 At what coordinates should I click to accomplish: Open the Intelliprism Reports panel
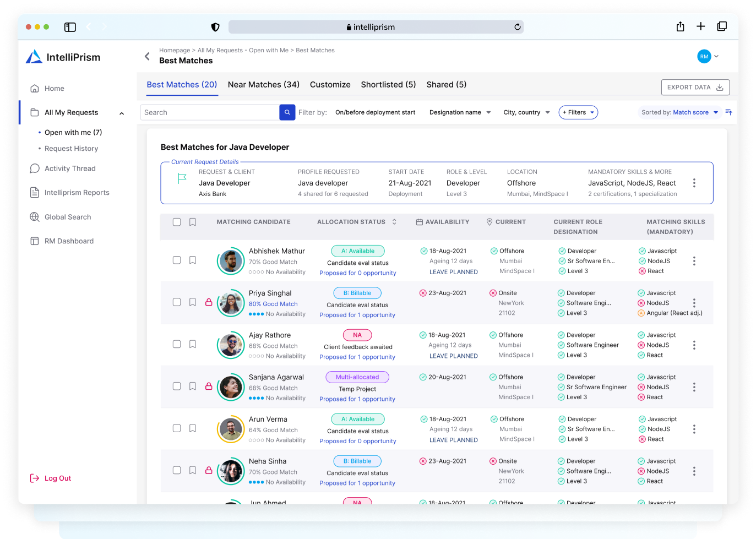pyautogui.click(x=77, y=192)
